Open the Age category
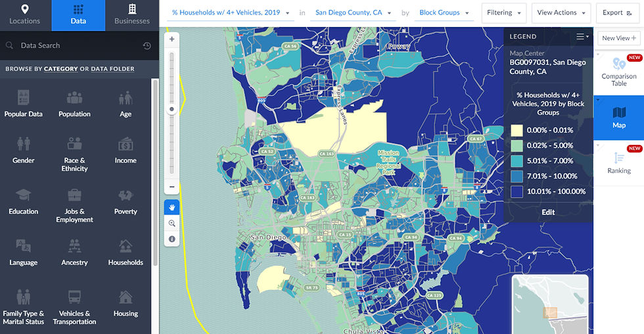644x334 pixels. [126, 104]
